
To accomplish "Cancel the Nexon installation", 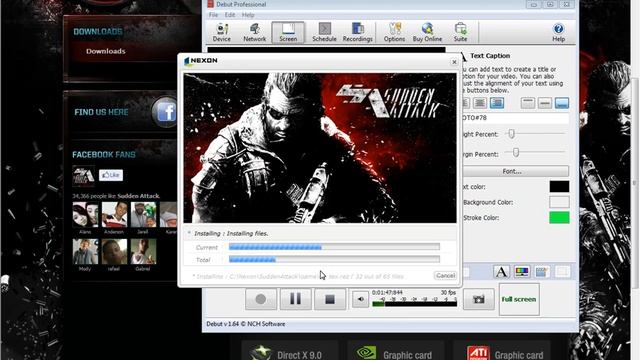I will point(445,276).
